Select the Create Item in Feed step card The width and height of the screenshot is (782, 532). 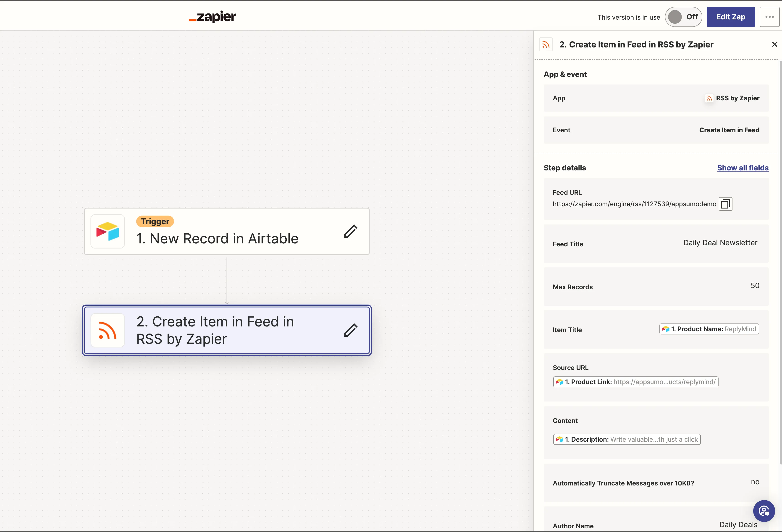tap(227, 330)
